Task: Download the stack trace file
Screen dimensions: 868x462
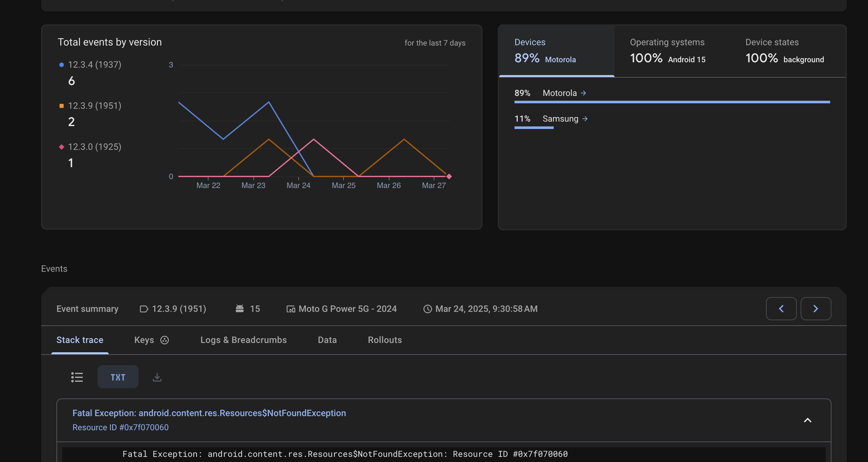Action: click(157, 377)
